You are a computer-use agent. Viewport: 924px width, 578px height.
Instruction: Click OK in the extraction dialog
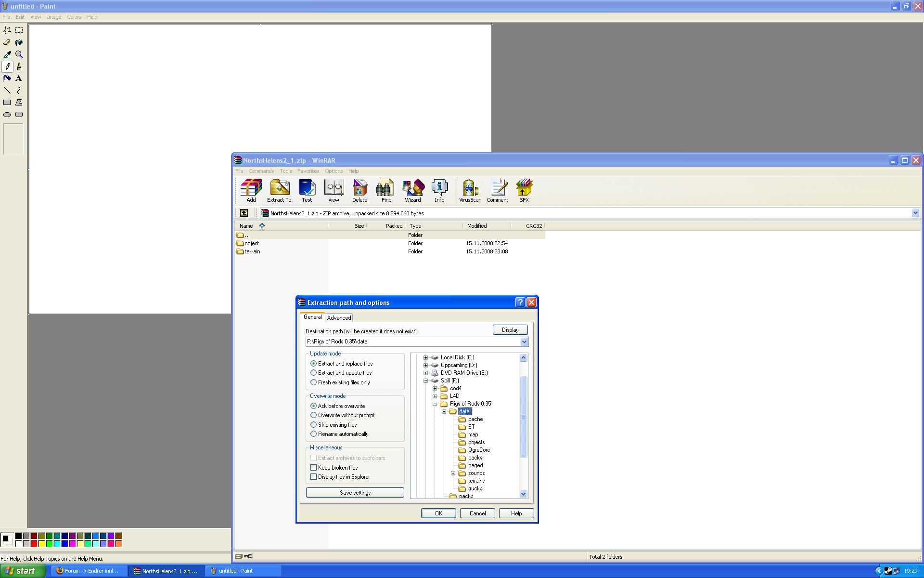438,513
